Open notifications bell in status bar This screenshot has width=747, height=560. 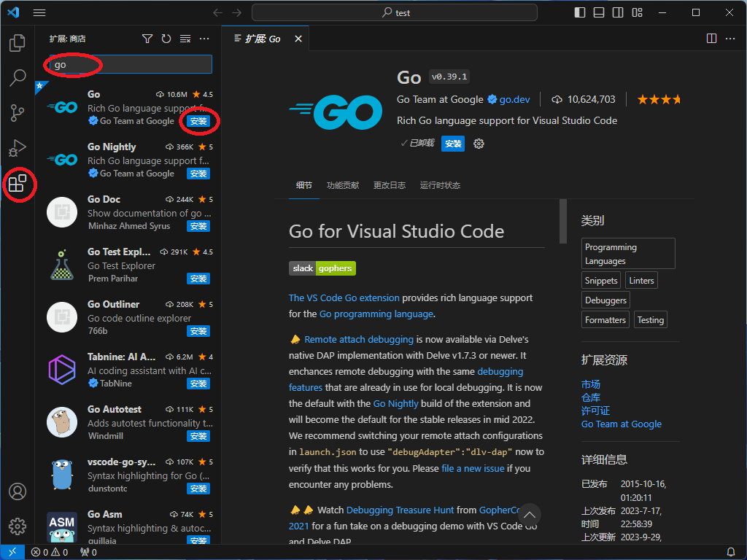click(731, 552)
